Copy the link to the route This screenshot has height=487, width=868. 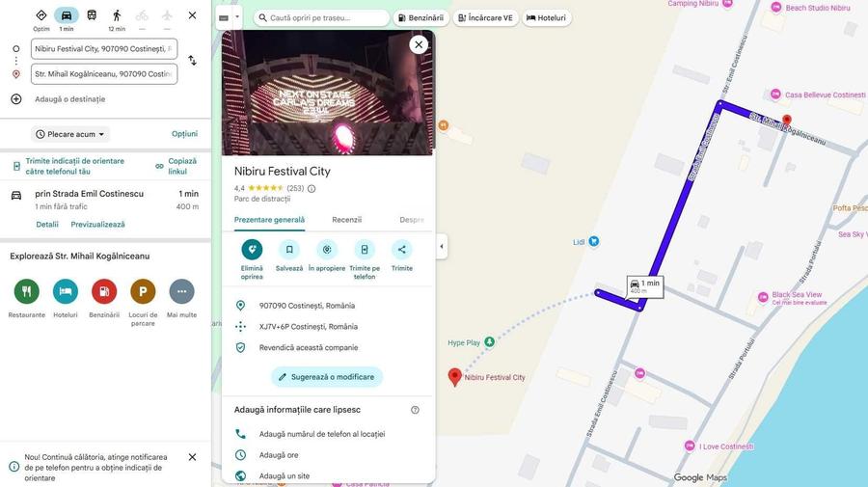click(x=176, y=166)
